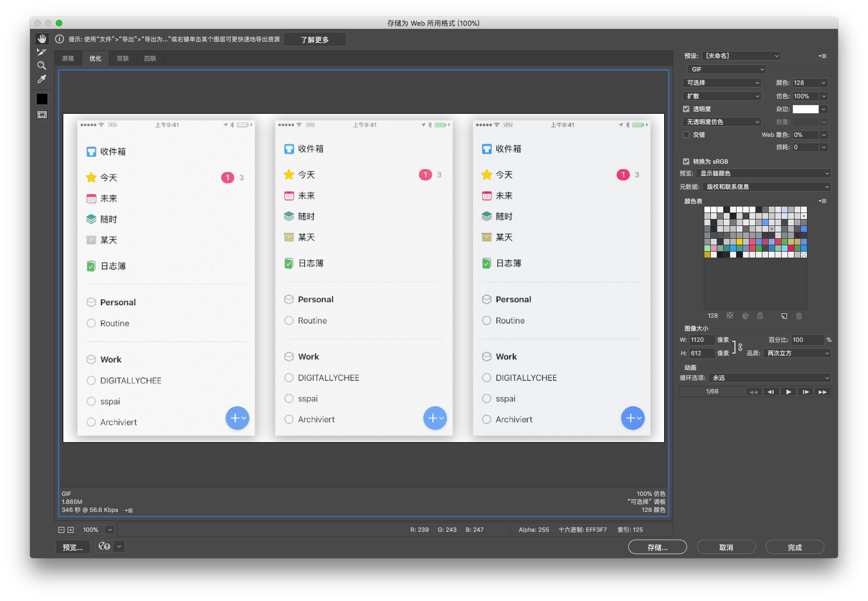Toggle slices visibility icon
The width and height of the screenshot is (868, 601).
[42, 114]
